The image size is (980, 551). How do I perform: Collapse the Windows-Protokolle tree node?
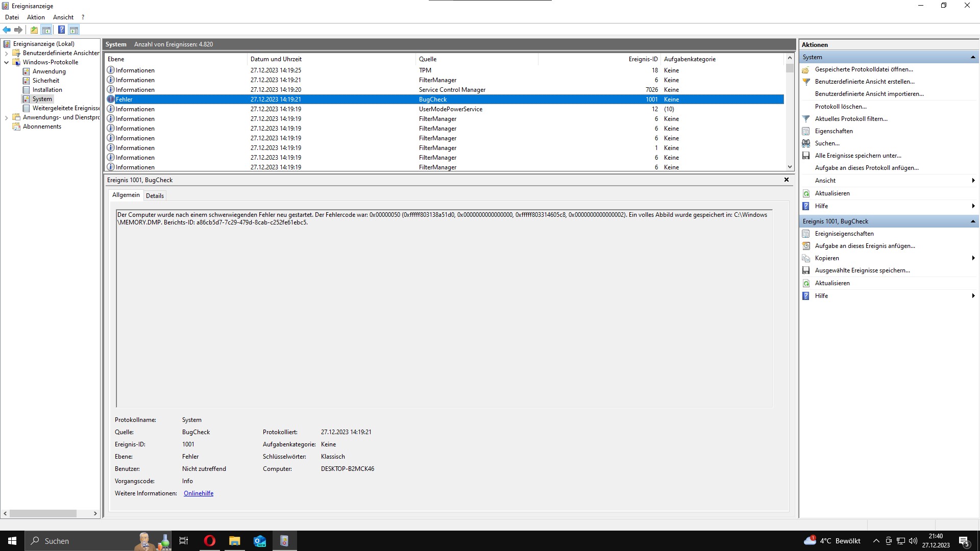(x=7, y=62)
